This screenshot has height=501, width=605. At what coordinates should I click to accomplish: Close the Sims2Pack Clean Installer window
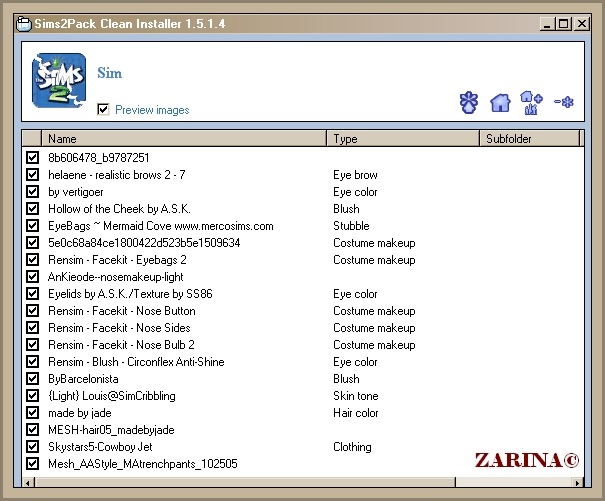(x=581, y=24)
